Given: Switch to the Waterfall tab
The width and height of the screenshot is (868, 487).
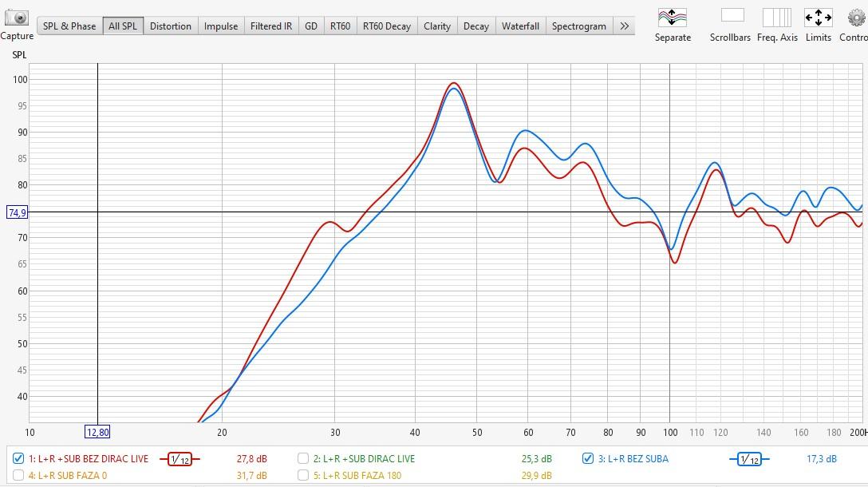Looking at the screenshot, I should 520,26.
